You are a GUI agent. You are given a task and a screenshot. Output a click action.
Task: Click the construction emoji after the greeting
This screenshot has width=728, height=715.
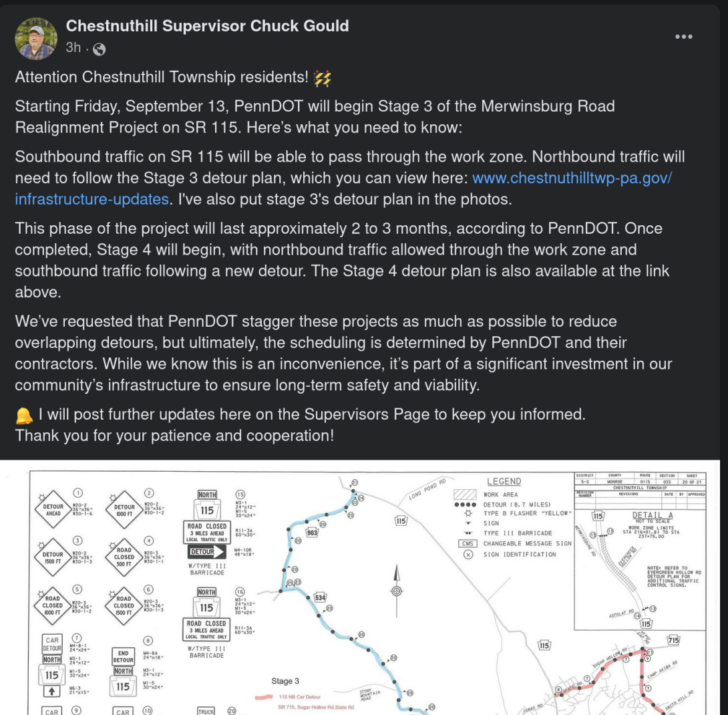coord(322,77)
